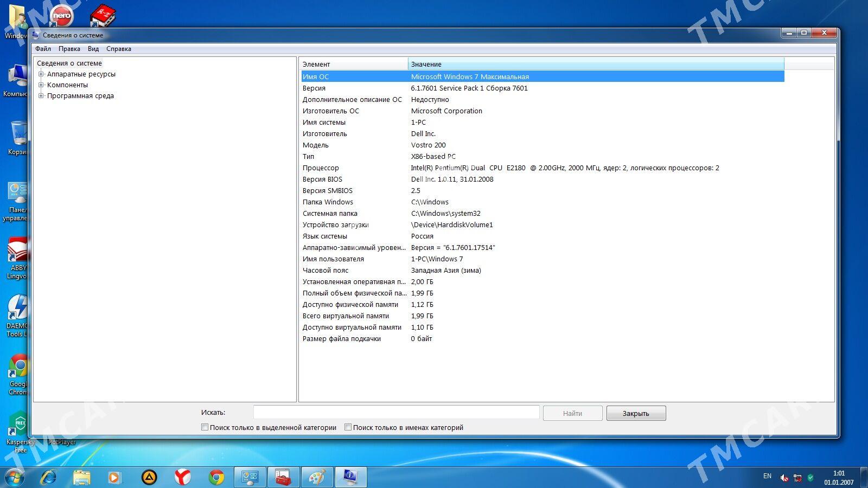Expand Аппаратные ресурсы tree node
Screen dimensions: 868x488
(41, 74)
